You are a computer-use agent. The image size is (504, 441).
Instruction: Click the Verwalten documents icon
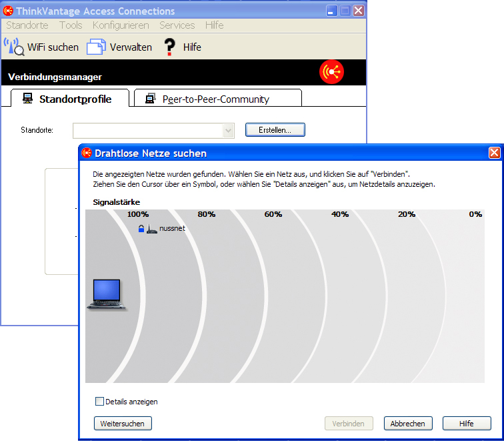tap(96, 47)
